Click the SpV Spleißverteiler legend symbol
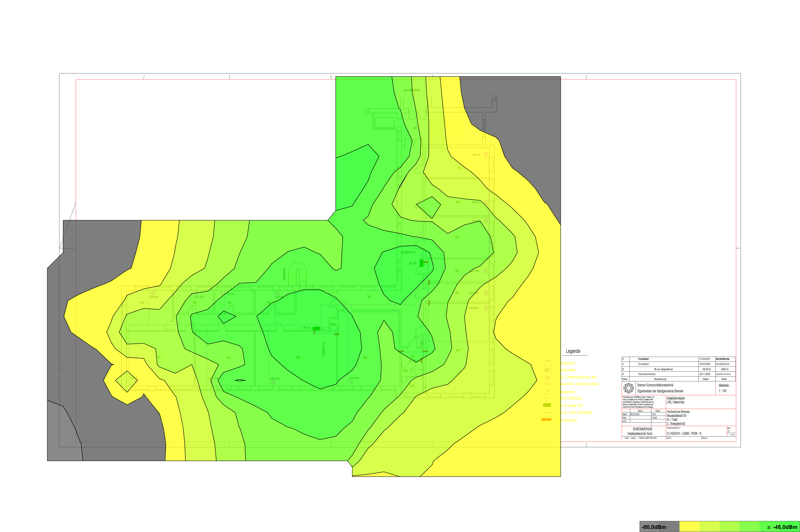This screenshot has width=800, height=532. 547,370
